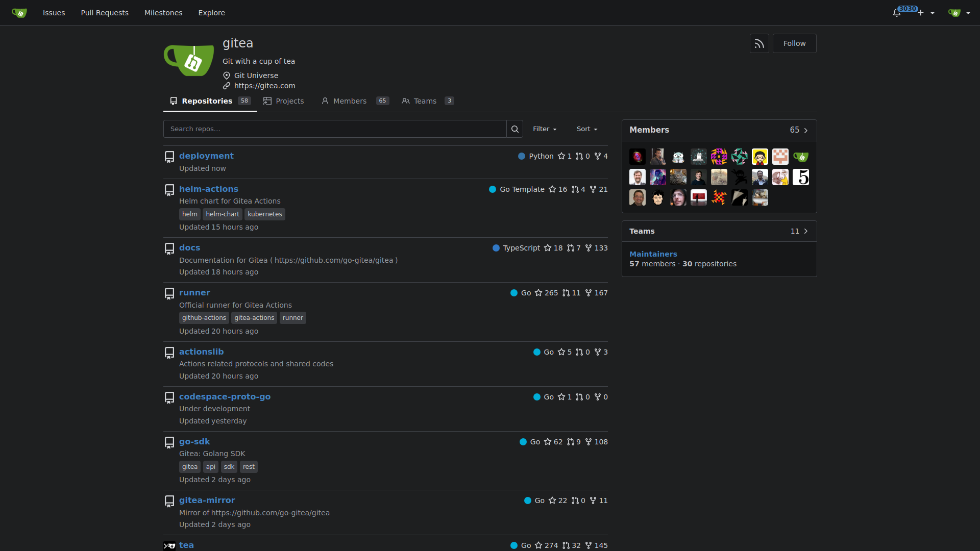Click the kubernetes topic tag
Viewport: 980px width, 551px height.
(265, 214)
